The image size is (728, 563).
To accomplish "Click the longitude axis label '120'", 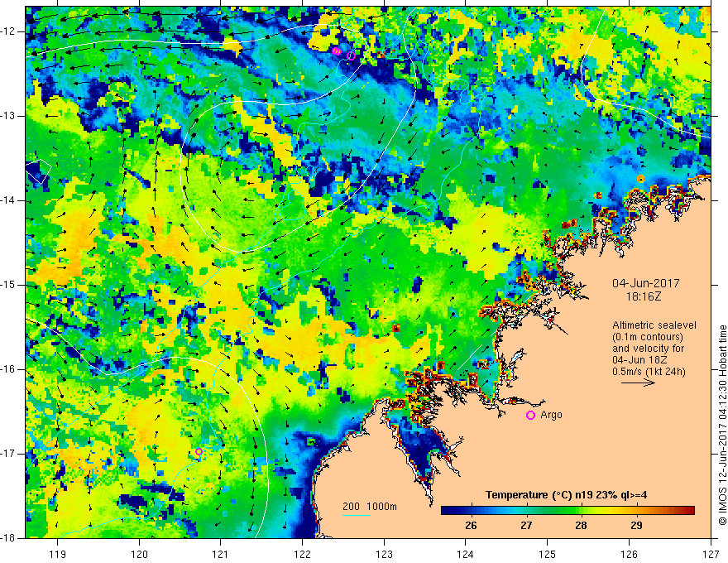I will point(139,554).
